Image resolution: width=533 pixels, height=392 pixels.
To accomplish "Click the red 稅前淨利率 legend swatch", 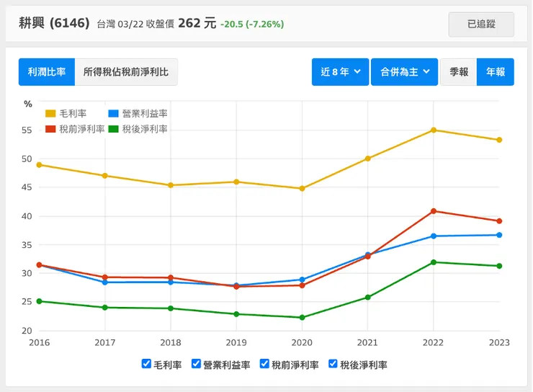I will [50, 129].
